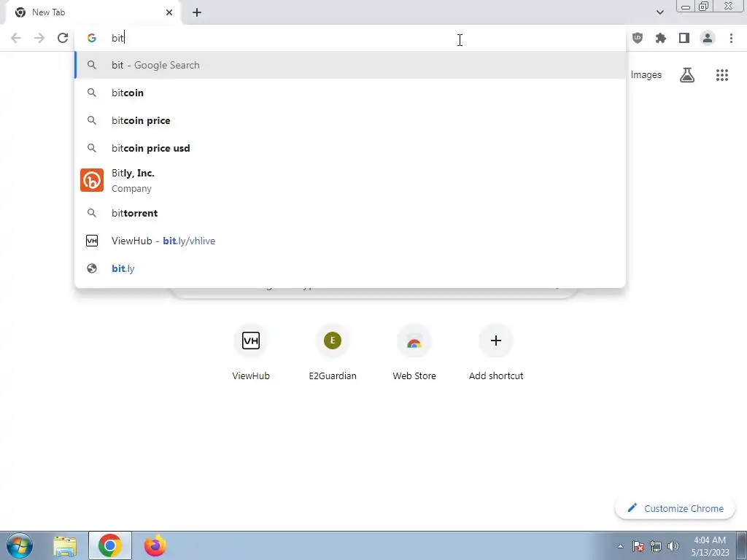Open the Chrome three-dot menu

coord(731,38)
